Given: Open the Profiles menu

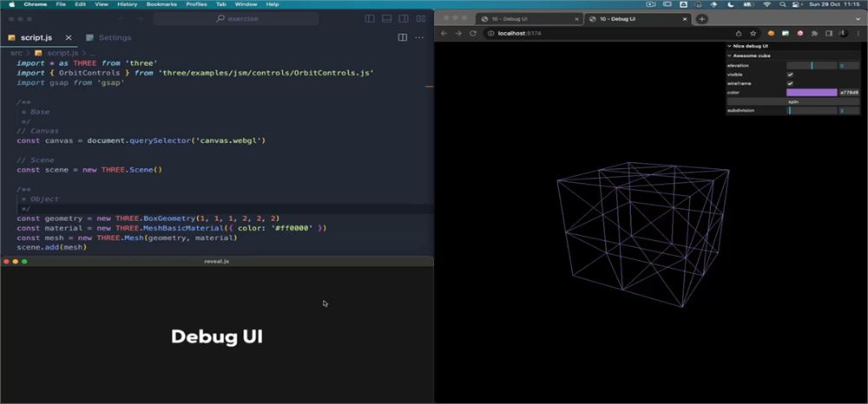Looking at the screenshot, I should point(196,3).
